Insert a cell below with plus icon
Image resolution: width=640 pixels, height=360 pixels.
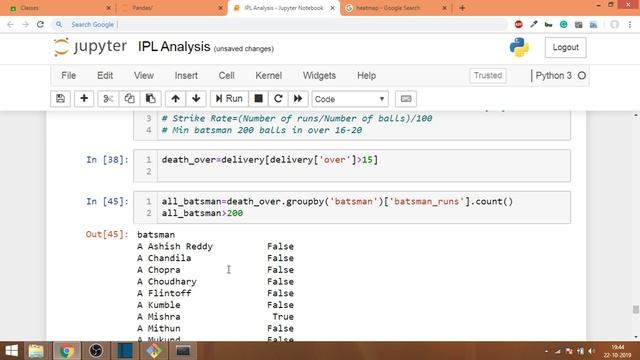pyautogui.click(x=84, y=99)
